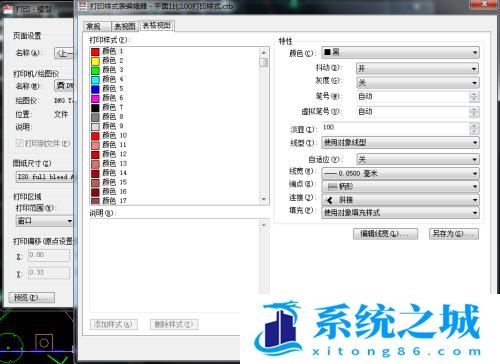Select the green swatch of 颜色 3
This screenshot has width=500, height=364.
(x=95, y=70)
